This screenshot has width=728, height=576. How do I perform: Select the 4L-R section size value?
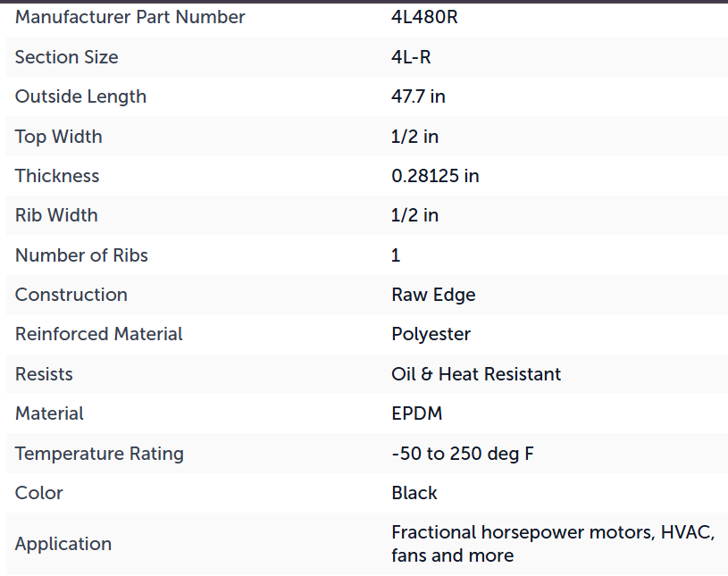point(411,57)
